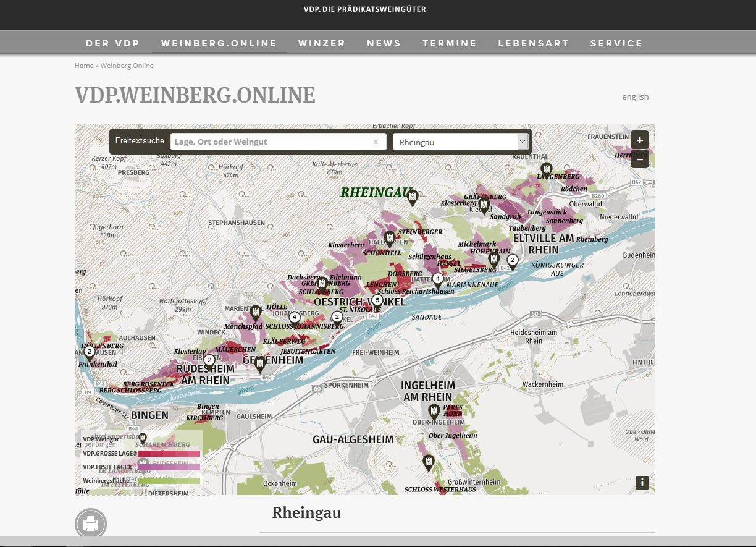Click the winery pin at Geisenheim
Image resolution: width=756 pixels, height=547 pixels.
click(260, 364)
